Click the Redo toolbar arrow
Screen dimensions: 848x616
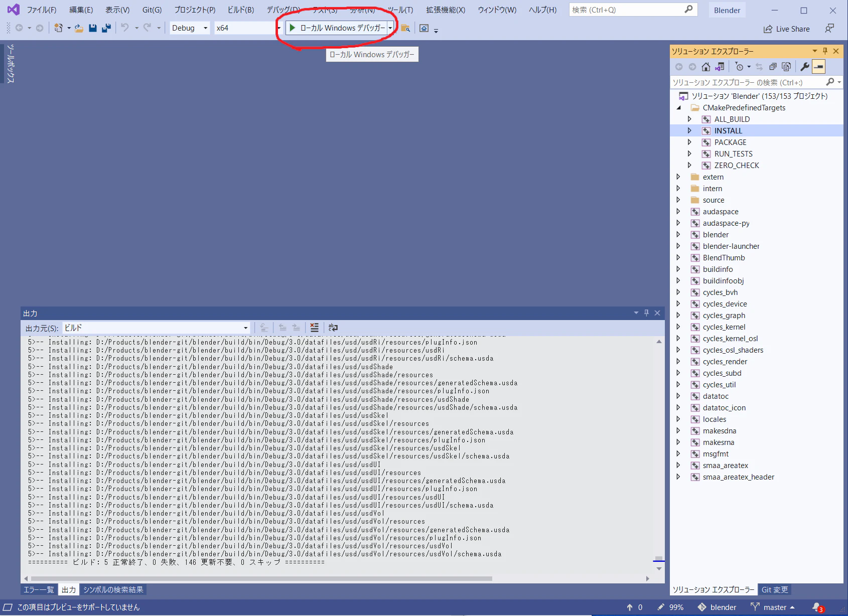147,28
